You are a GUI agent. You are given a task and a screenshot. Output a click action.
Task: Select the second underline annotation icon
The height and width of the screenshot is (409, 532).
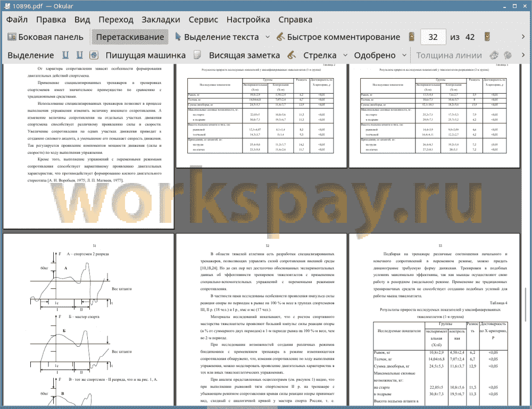(80, 55)
